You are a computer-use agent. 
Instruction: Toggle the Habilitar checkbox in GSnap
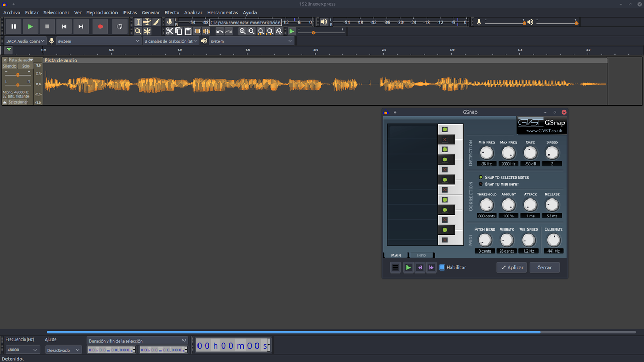pos(442,267)
